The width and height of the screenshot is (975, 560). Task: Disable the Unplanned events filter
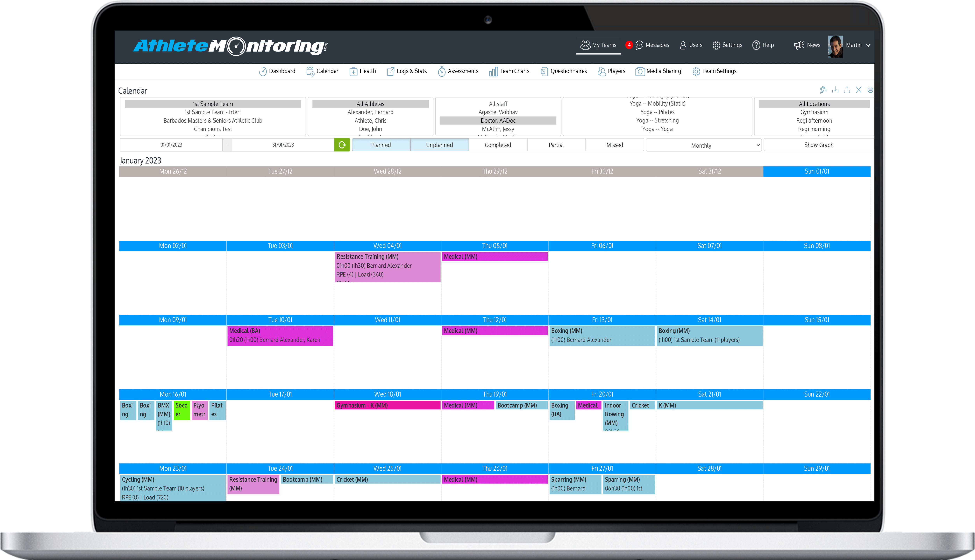point(439,145)
